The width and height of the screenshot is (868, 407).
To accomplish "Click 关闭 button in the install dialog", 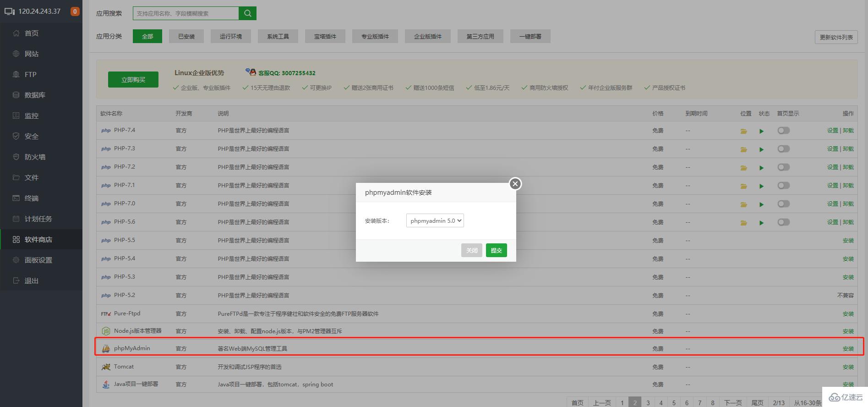I will coord(472,250).
